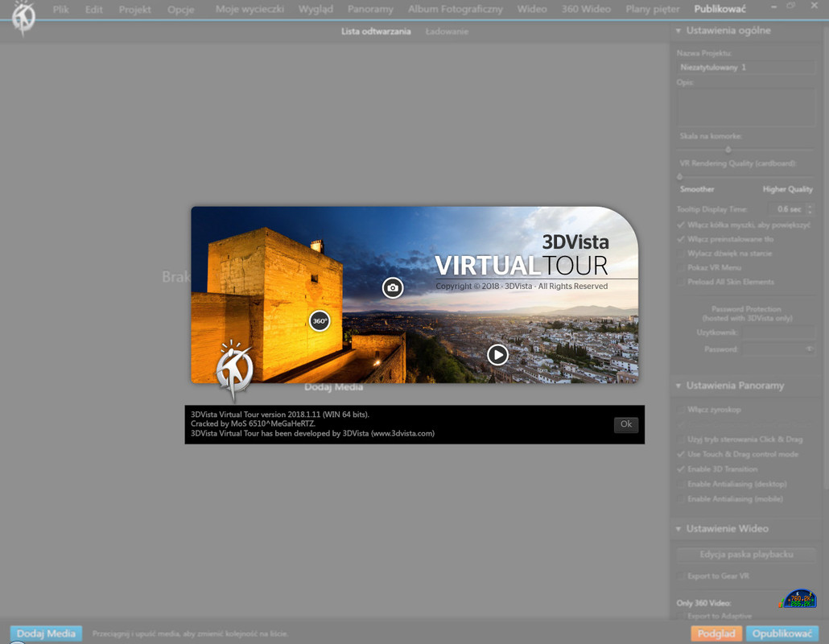Click the Smoother label
The height and width of the screenshot is (644, 829).
coord(697,188)
